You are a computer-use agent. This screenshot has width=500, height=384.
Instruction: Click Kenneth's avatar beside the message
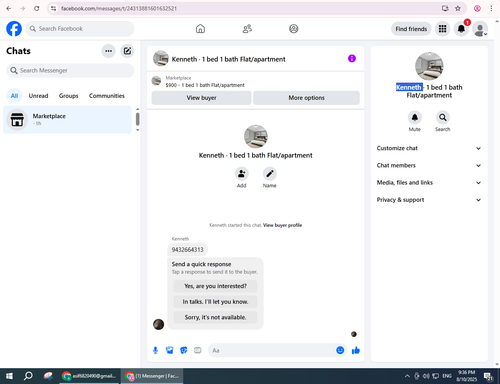coord(158,324)
